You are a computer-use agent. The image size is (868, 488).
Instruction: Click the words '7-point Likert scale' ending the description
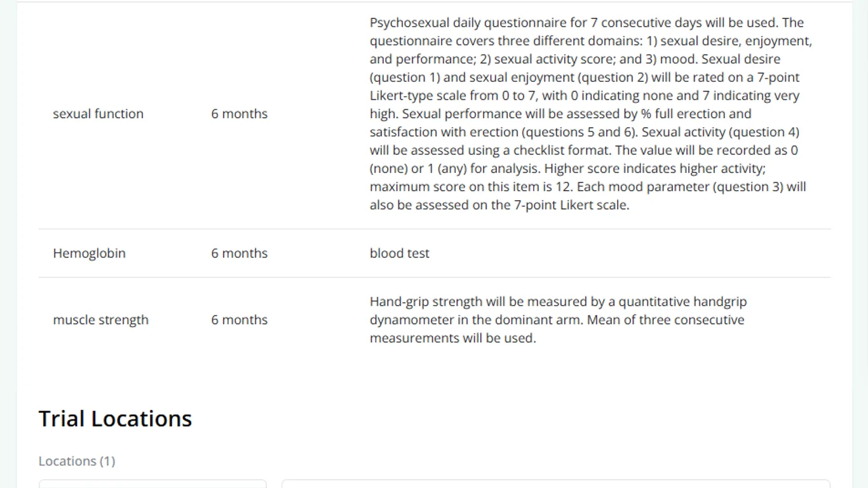[x=570, y=205]
